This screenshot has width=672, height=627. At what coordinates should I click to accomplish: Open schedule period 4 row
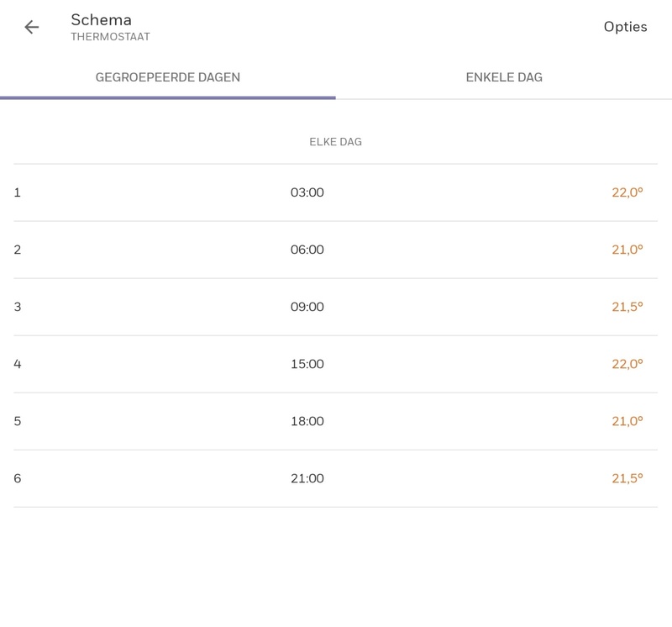[x=18, y=364]
